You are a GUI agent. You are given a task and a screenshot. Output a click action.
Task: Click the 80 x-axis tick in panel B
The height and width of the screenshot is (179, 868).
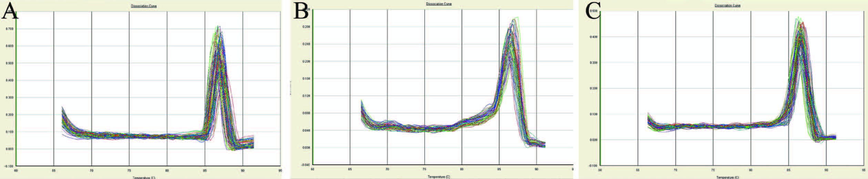(x=462, y=169)
